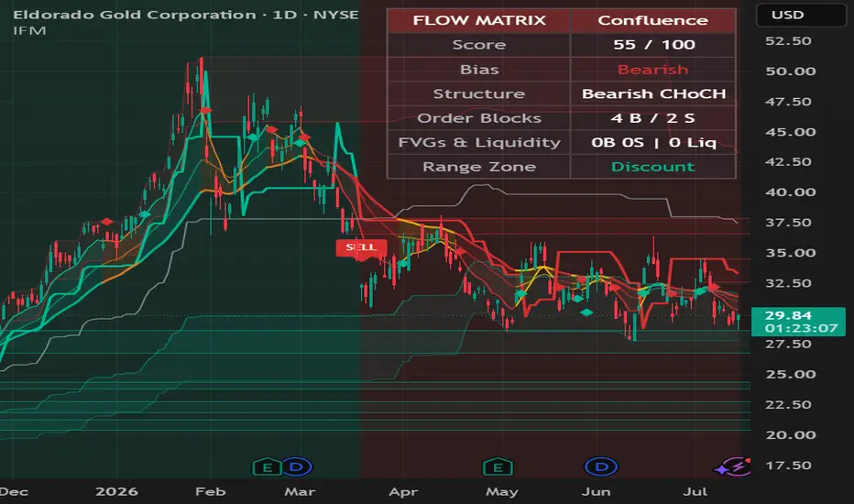Viewport: 854px width, 504px height.
Task: Click the Order Blocks row label
Action: [x=478, y=118]
